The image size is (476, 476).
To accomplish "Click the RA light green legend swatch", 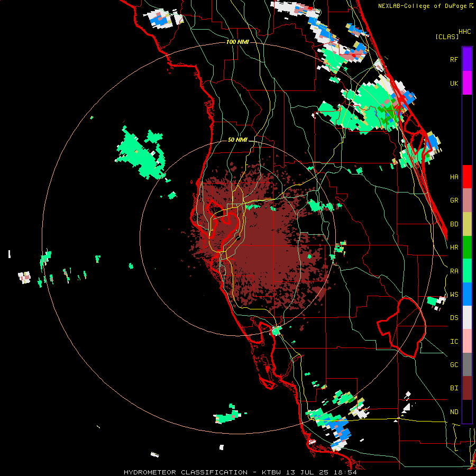I will (x=467, y=271).
